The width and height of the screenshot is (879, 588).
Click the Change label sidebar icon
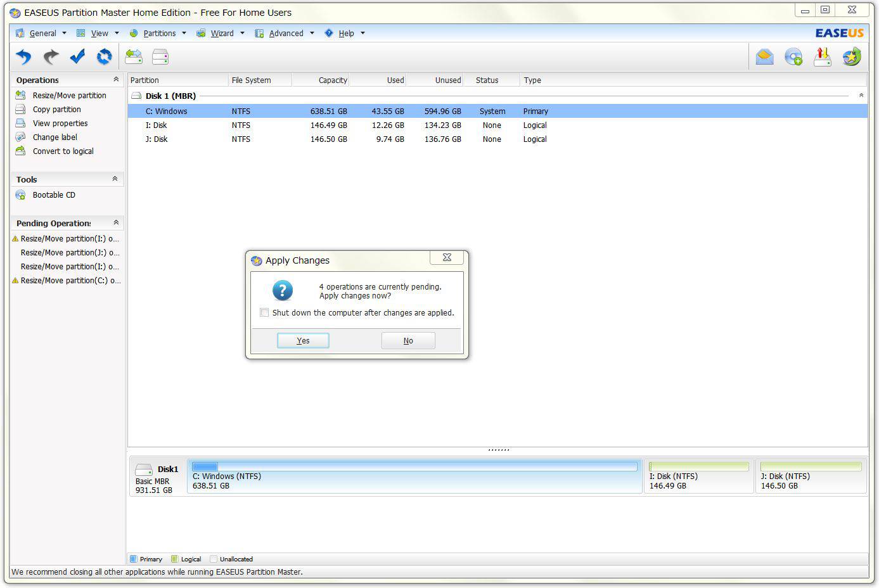(x=20, y=137)
